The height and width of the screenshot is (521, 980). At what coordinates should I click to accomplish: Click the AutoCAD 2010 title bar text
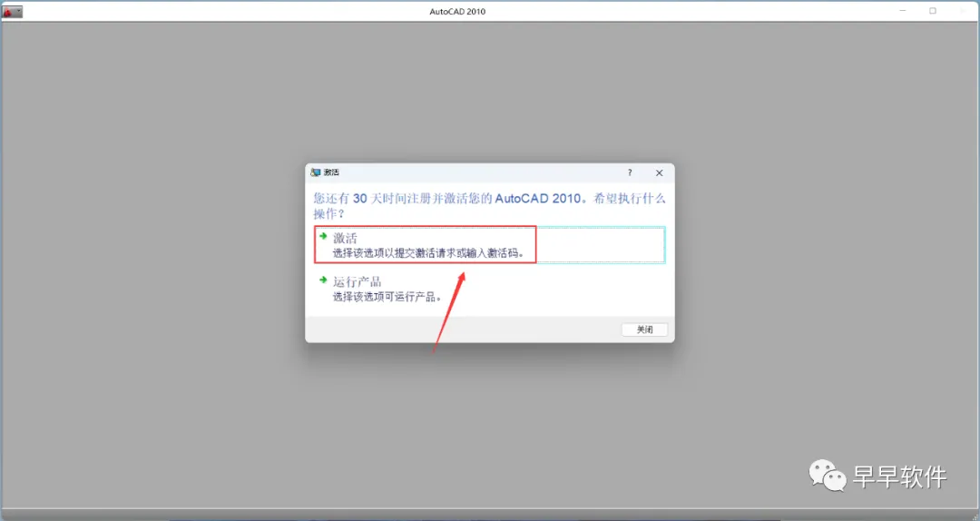pyautogui.click(x=457, y=11)
